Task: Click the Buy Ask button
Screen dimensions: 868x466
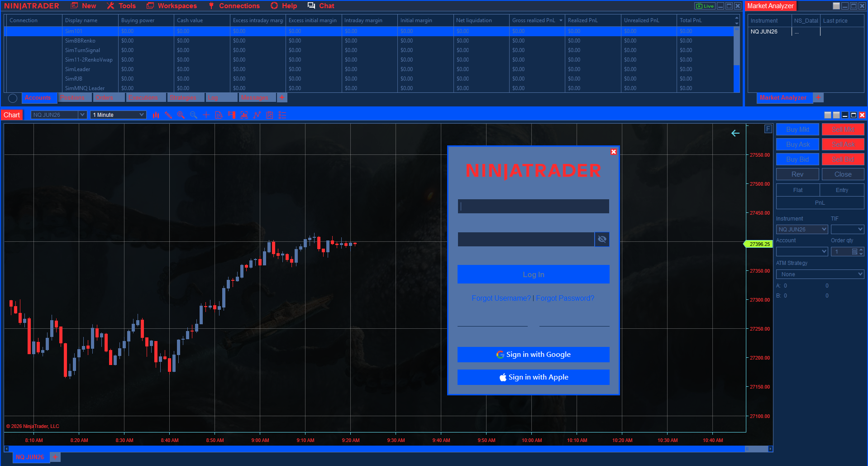Action: pyautogui.click(x=797, y=144)
